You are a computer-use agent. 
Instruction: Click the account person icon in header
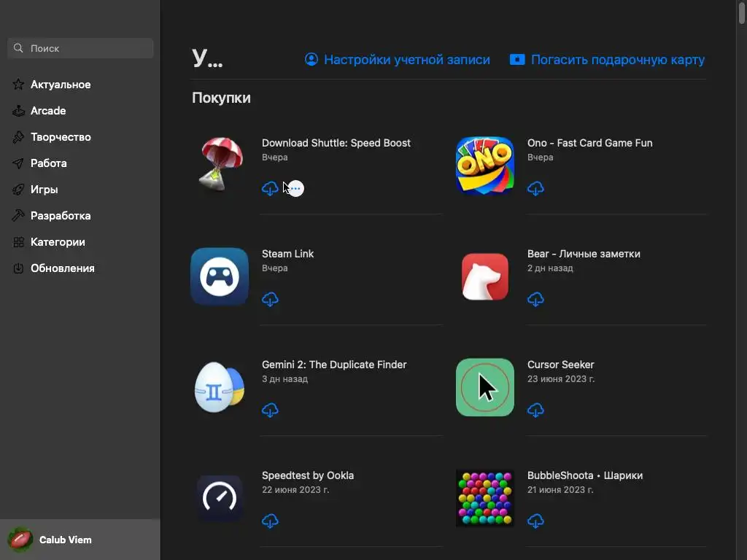coord(311,60)
